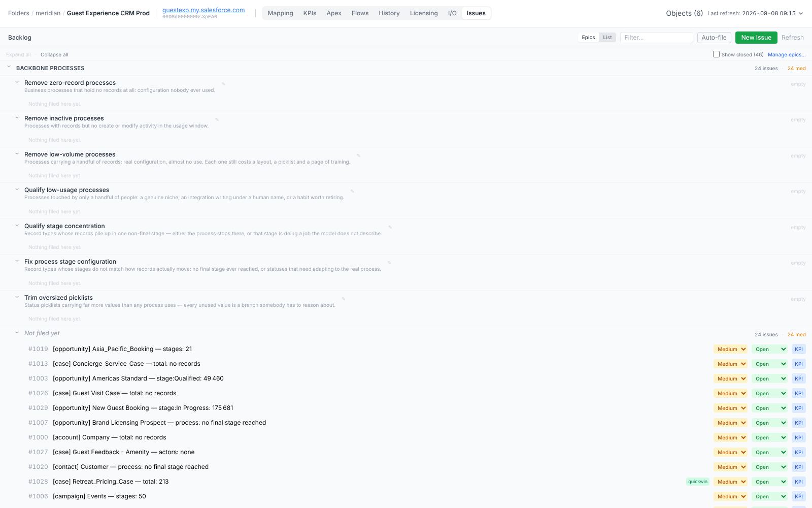Screen dimensions: 812x508
Task: Open priority dropdown for #1007 Brand Licensing Prospect
Action: (x=730, y=423)
